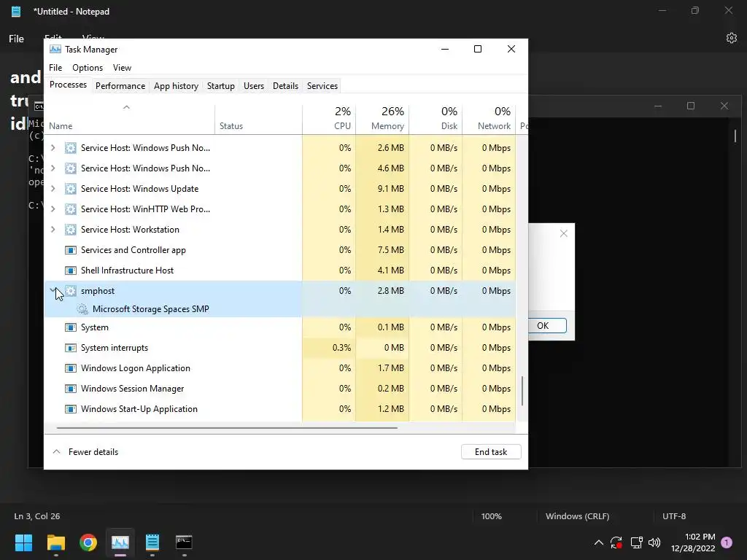Viewport: 747px width, 560px height.
Task: Select the System interrupts row
Action: (x=280, y=348)
